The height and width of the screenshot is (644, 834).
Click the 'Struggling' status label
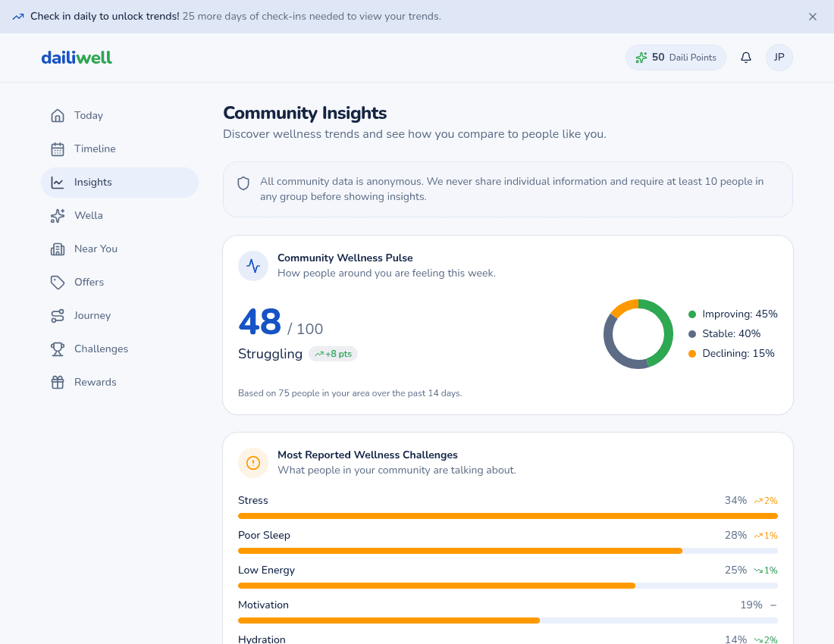[x=270, y=354]
